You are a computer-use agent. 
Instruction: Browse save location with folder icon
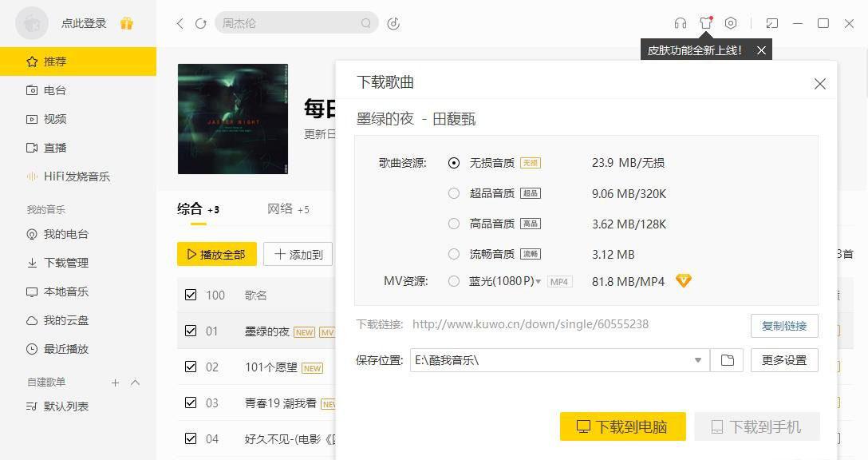coord(727,360)
